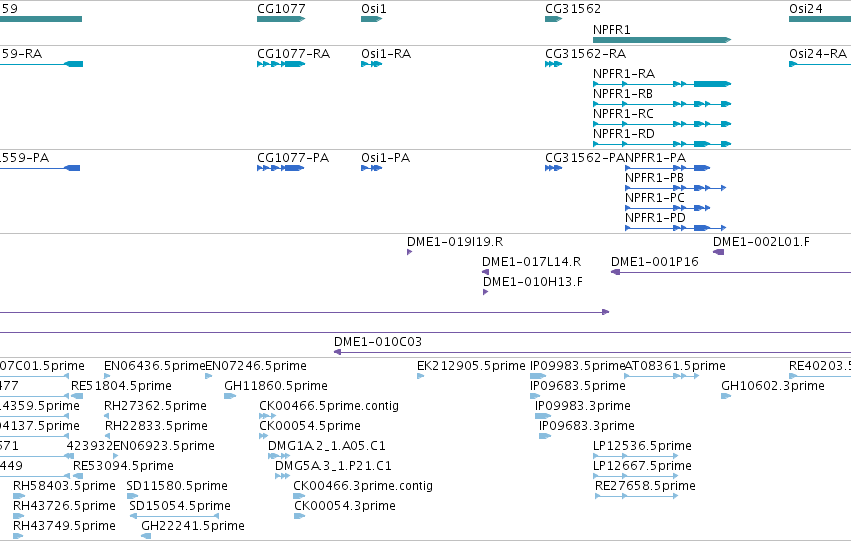Click the NPFR1 gene bar

coord(662,40)
